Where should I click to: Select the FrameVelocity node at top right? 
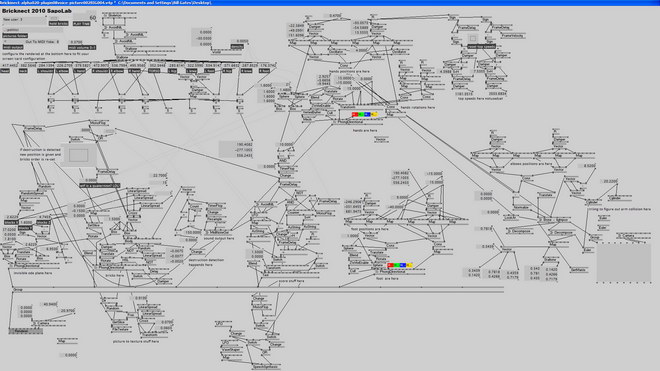click(512, 36)
